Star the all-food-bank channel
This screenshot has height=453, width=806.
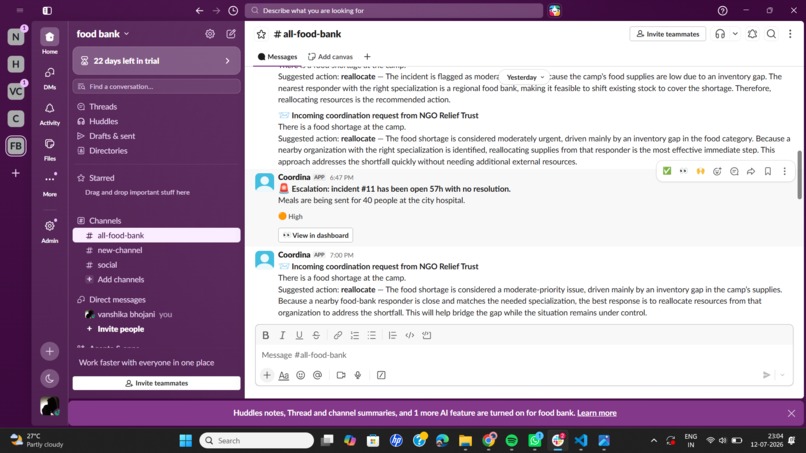pyautogui.click(x=261, y=34)
